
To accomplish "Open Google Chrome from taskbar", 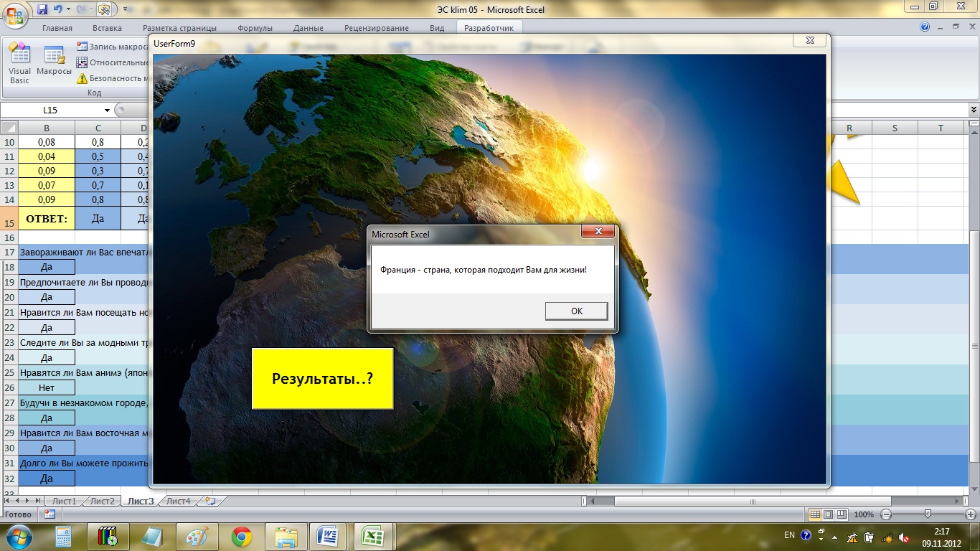I will tap(242, 537).
